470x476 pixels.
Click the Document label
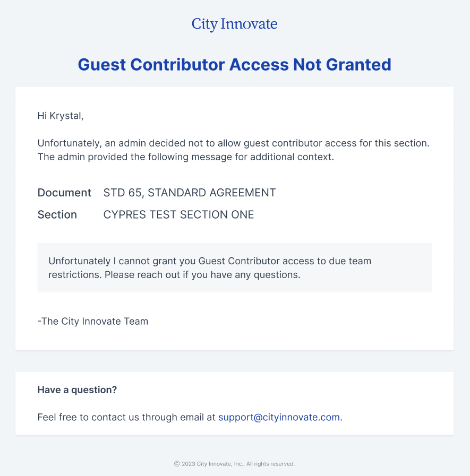[x=64, y=193]
